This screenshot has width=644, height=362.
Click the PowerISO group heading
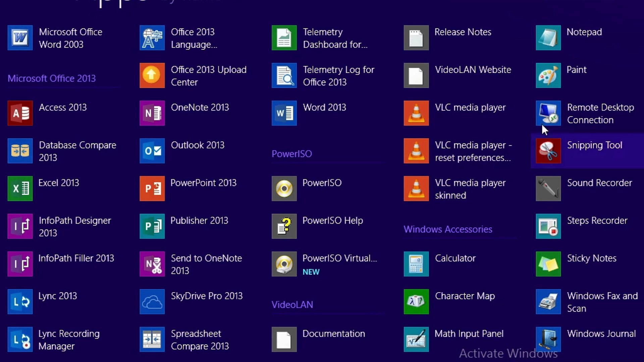[x=291, y=154]
